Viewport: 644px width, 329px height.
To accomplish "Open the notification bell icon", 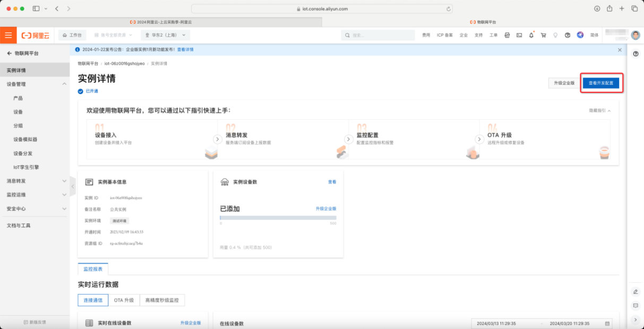I will point(531,35).
